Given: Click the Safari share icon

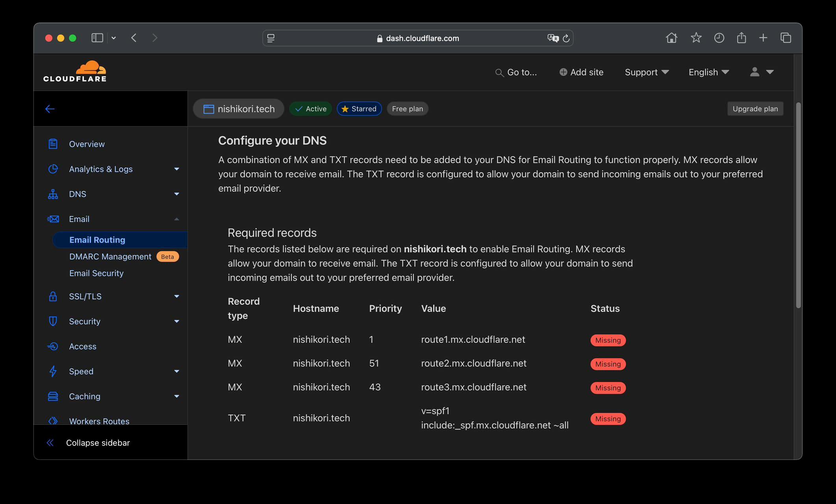Looking at the screenshot, I should pyautogui.click(x=741, y=38).
